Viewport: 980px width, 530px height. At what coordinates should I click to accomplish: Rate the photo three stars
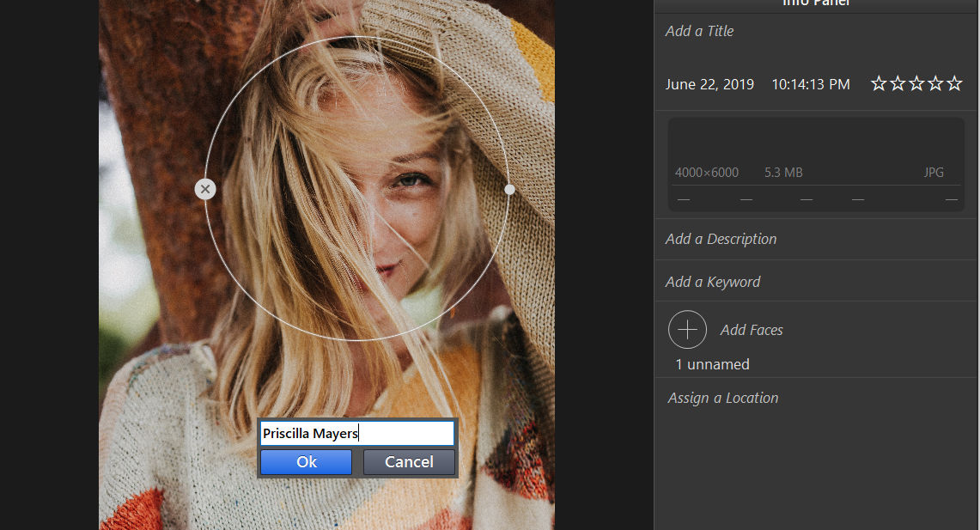(x=916, y=83)
